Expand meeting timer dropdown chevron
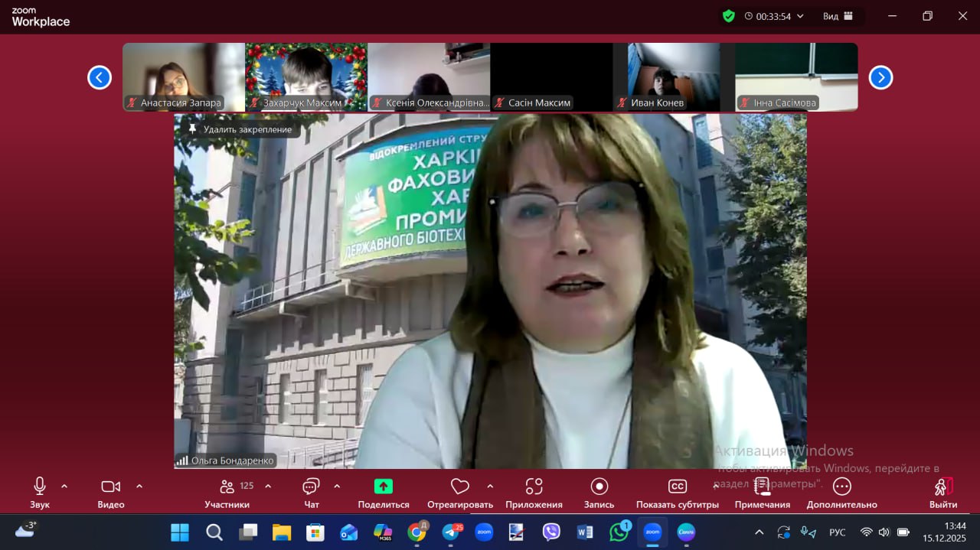The image size is (980, 550). pos(801,16)
